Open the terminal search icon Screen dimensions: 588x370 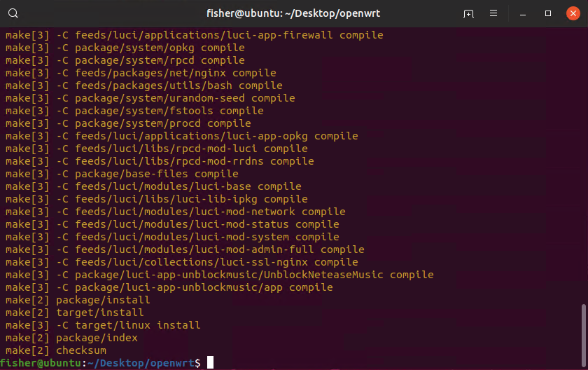pyautogui.click(x=13, y=13)
